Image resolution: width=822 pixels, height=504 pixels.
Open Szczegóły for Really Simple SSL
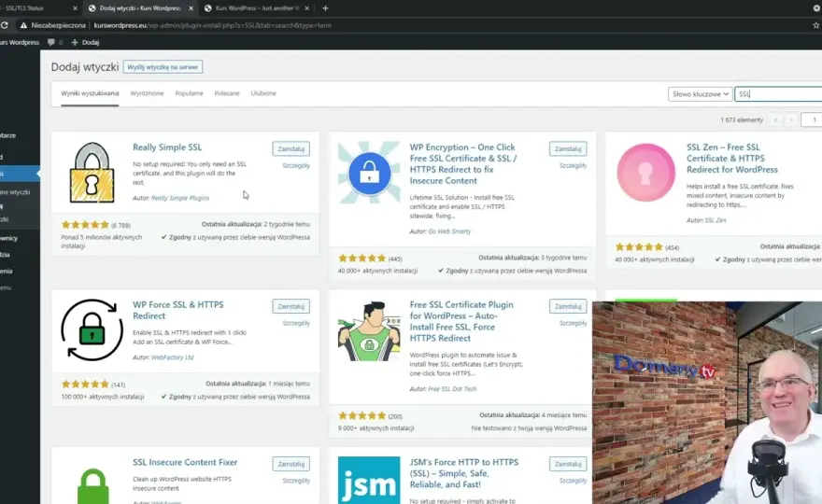296,165
